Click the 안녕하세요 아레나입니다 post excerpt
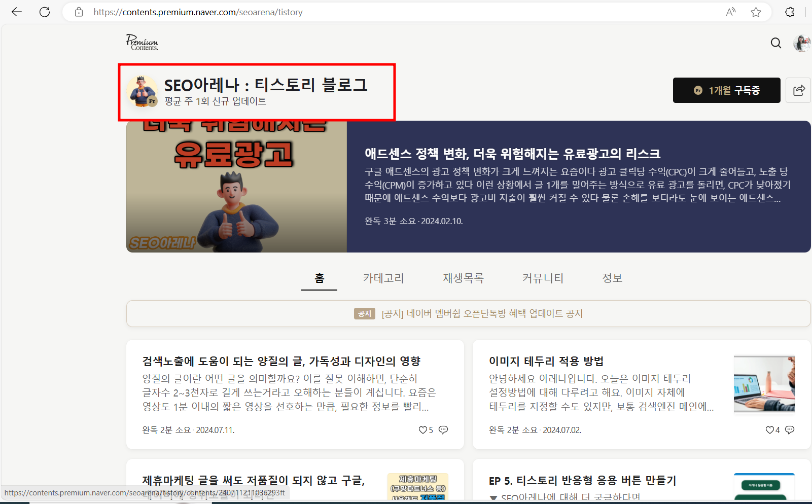The height and width of the screenshot is (504, 812). point(602,392)
